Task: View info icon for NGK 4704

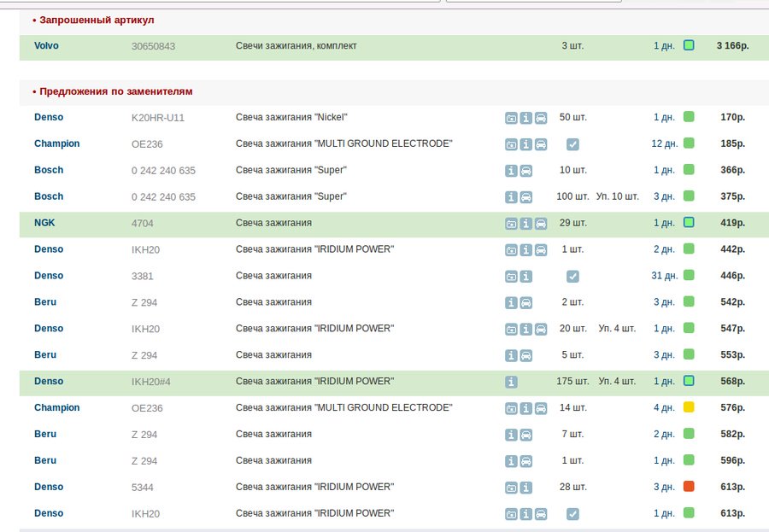Action: 525,224
